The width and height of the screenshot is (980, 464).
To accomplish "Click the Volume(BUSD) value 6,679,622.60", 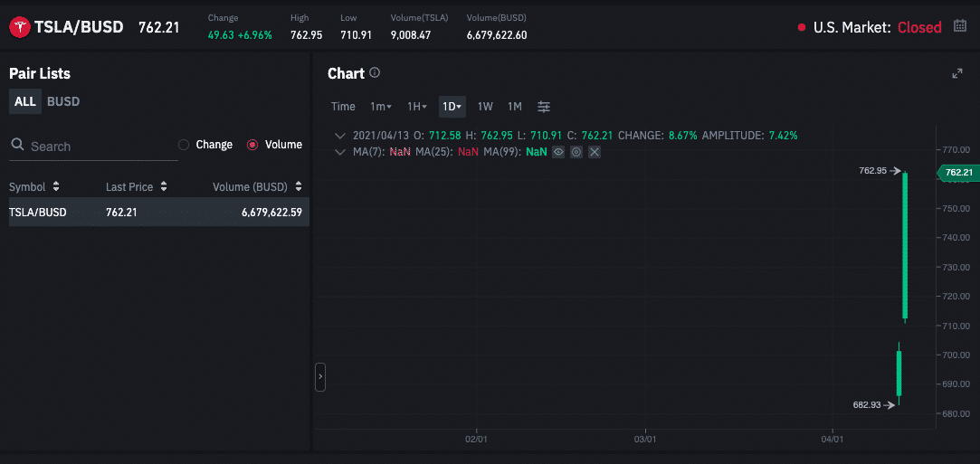I will 497,35.
